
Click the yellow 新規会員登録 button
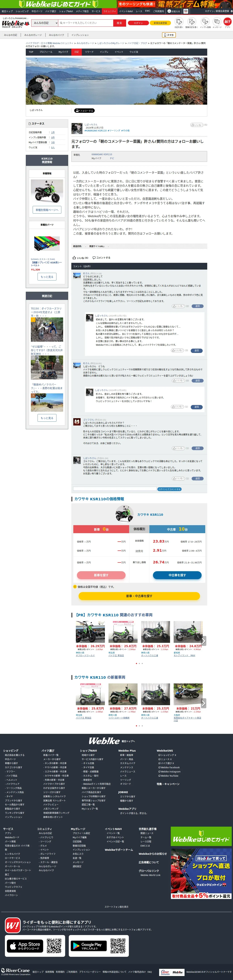[x=160, y=23]
